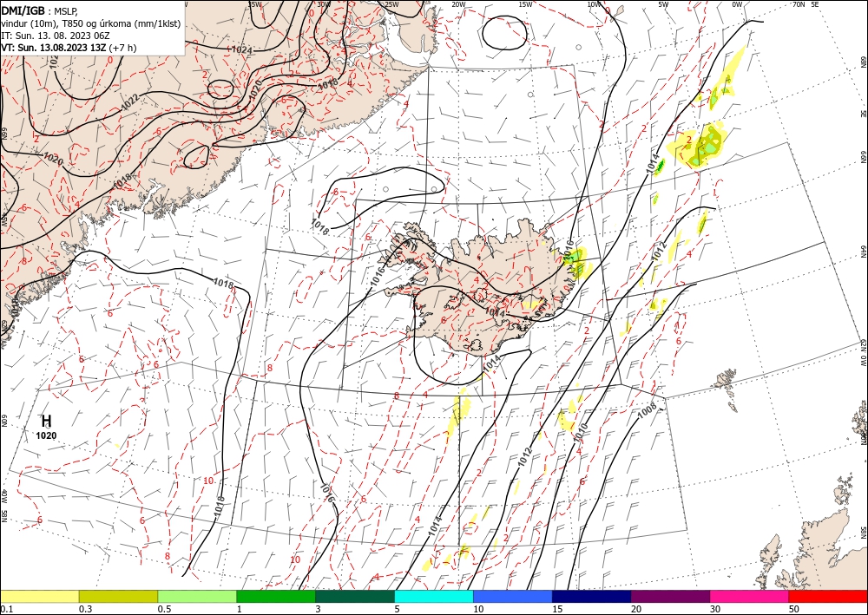Click the '0.1' legend tick label
Screen dimensions: 868x615
(x=6, y=609)
